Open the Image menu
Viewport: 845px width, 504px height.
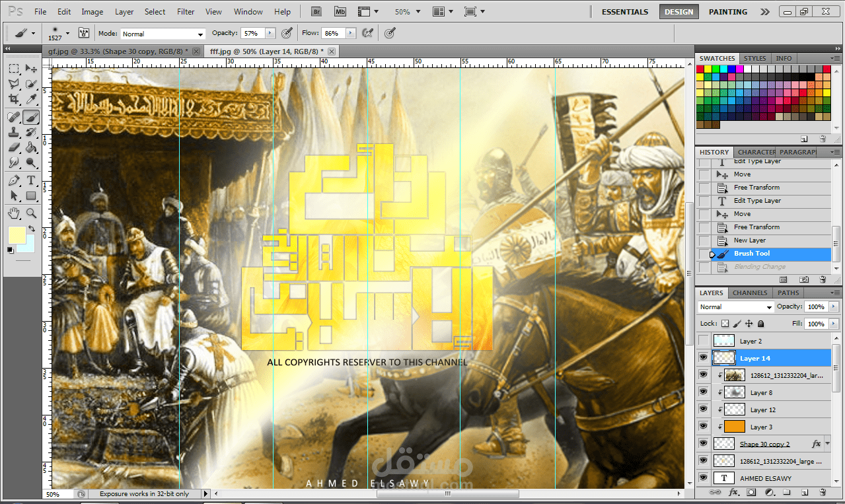point(92,12)
